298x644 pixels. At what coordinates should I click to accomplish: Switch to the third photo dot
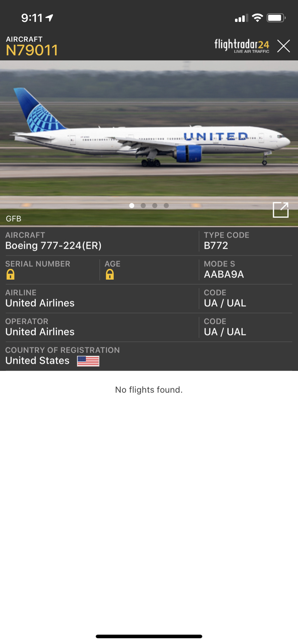pyautogui.click(x=155, y=206)
